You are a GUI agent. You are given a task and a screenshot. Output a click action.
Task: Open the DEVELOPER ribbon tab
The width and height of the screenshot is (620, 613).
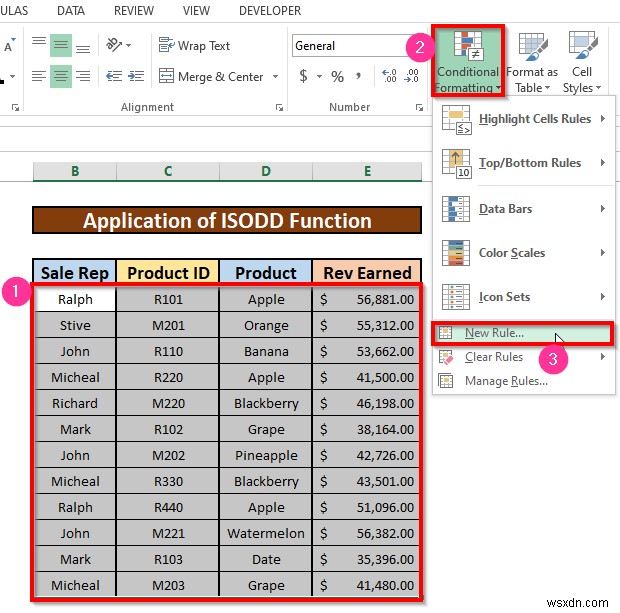270,11
